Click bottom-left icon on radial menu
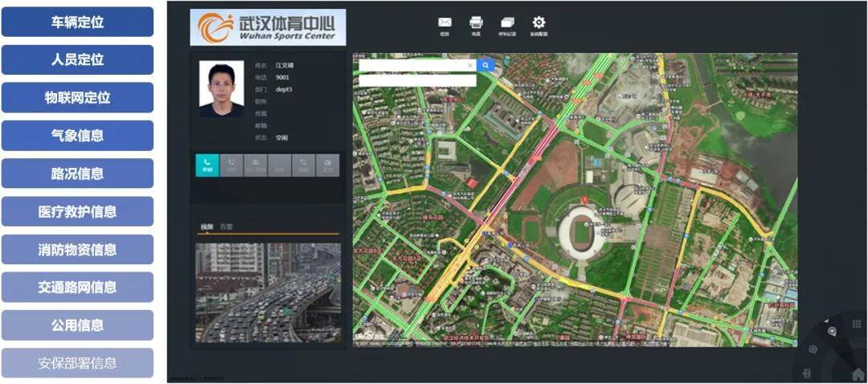The image size is (868, 384). (807, 373)
